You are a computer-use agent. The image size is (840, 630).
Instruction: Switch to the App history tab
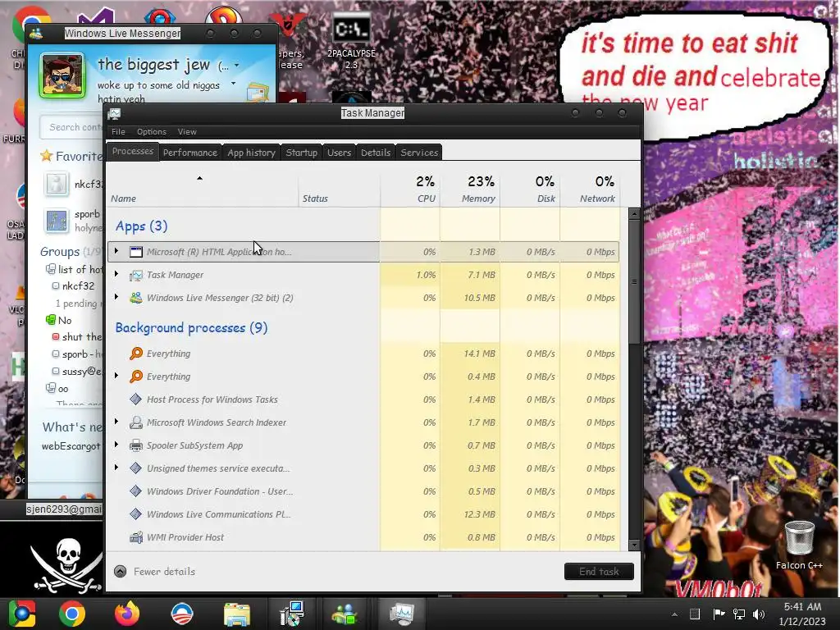coord(251,152)
